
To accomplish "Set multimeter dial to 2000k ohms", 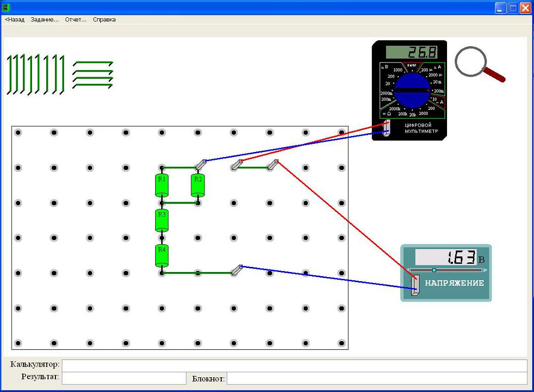I will coord(395,109).
